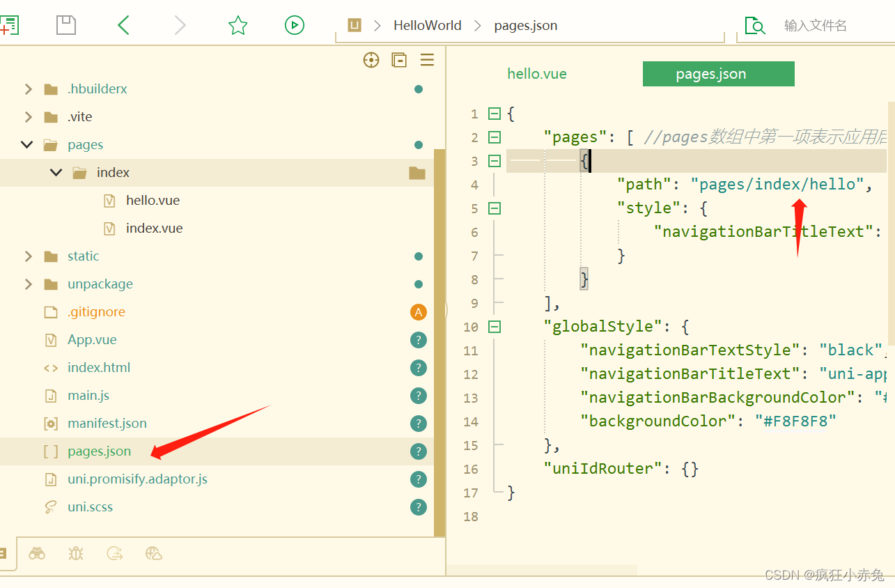The image size is (895, 588).
Task: Expand the unpackage folder
Action: 28,284
